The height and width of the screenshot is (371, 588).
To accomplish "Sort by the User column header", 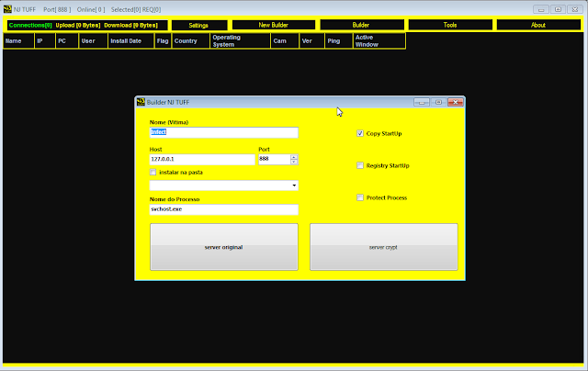I will (94, 40).
